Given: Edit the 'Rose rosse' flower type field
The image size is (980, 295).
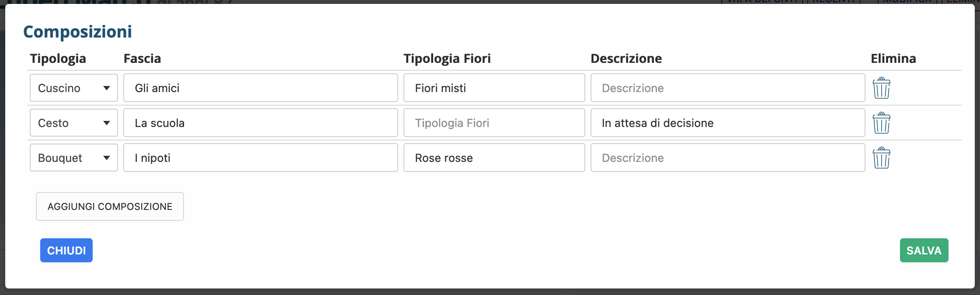Looking at the screenshot, I should pyautogui.click(x=494, y=158).
